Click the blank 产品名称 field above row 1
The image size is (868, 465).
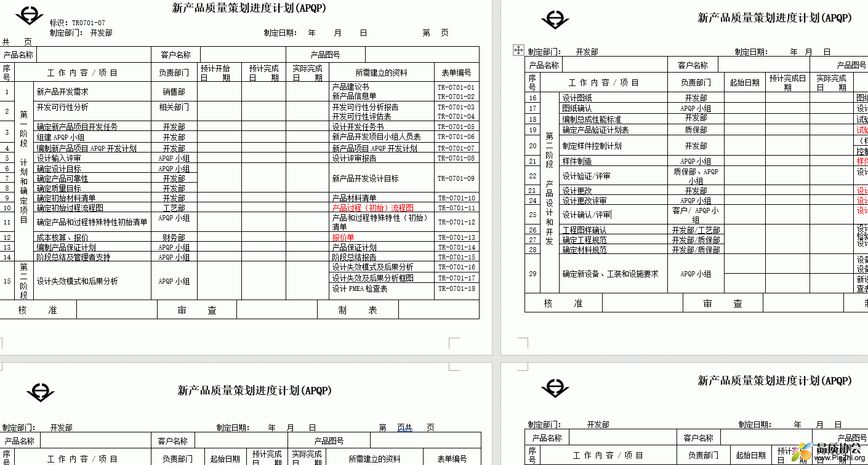click(x=94, y=55)
